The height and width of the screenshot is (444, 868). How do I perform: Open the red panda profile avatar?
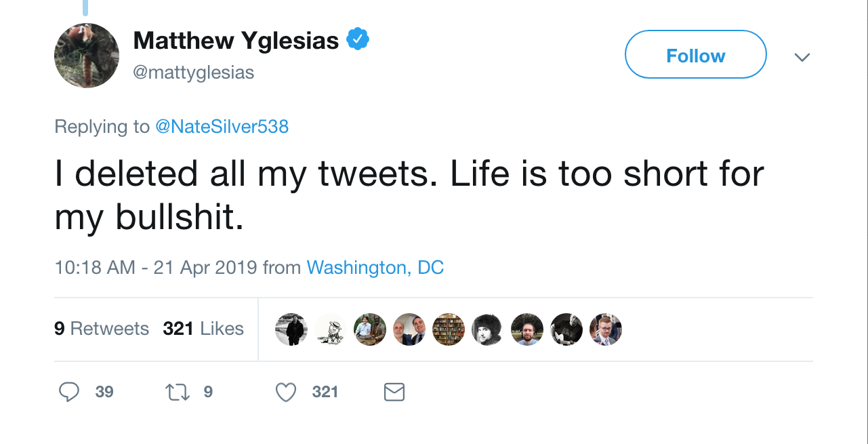tap(87, 56)
